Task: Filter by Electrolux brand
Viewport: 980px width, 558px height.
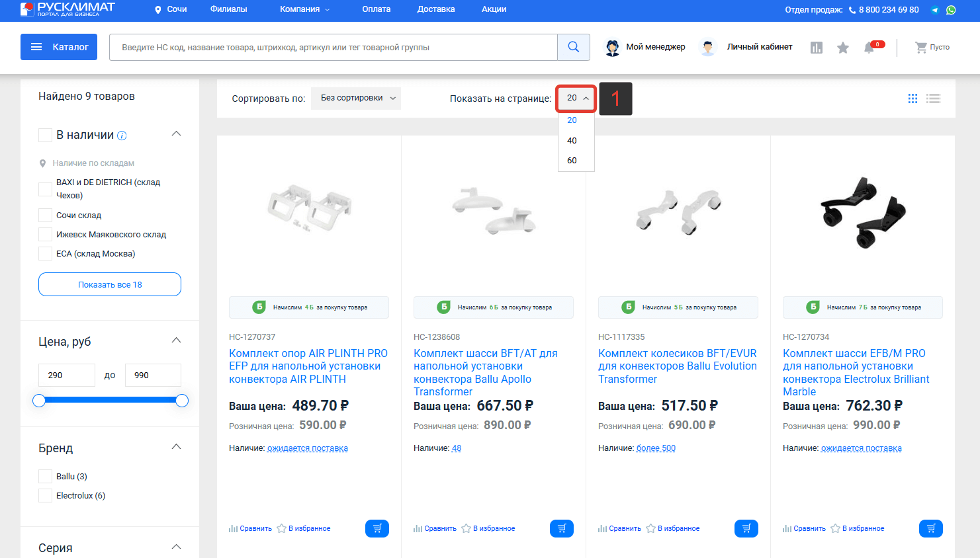Action: (x=45, y=495)
